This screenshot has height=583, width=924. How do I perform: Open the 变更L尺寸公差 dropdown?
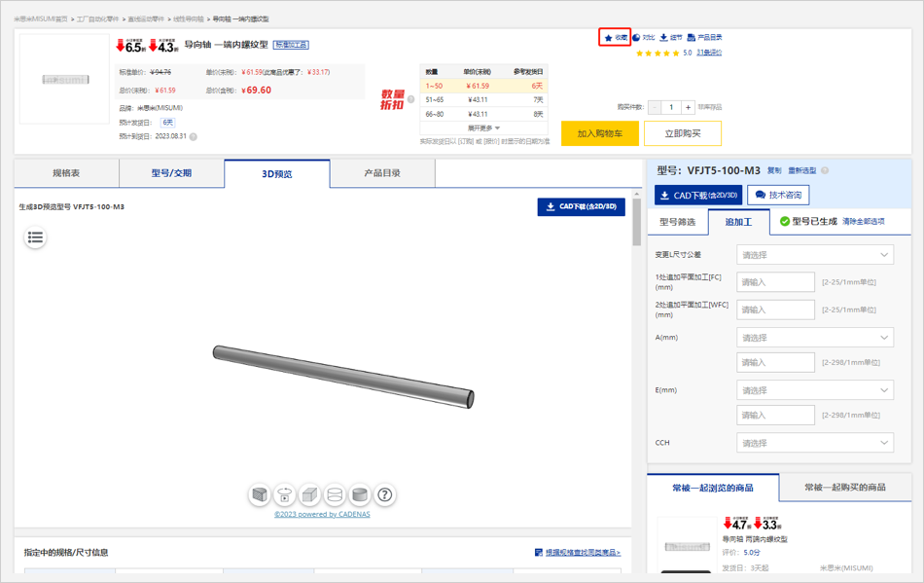point(814,255)
